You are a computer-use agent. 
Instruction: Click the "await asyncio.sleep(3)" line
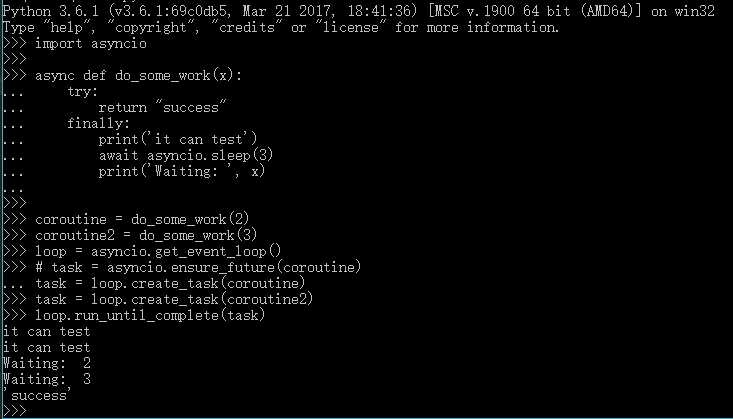click(185, 156)
